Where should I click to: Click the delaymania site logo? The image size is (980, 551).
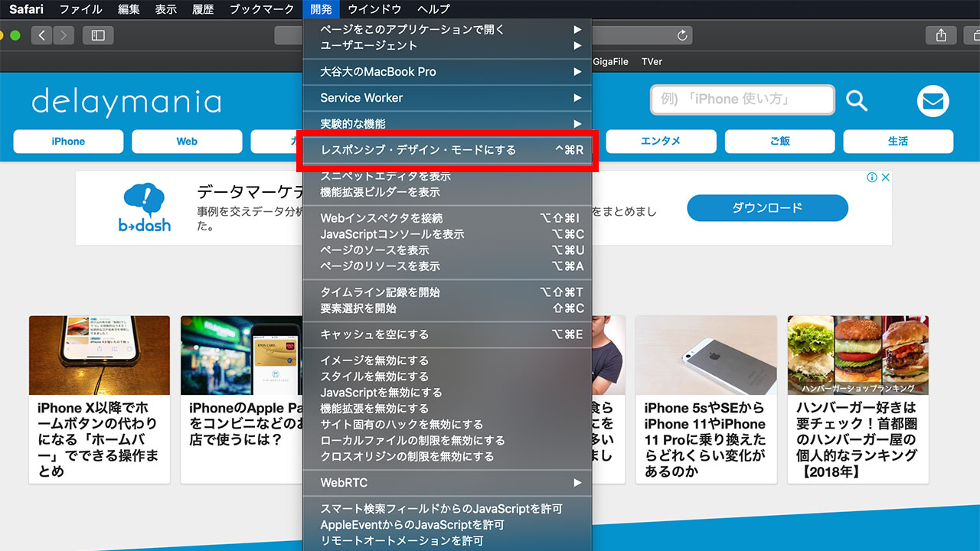[x=126, y=102]
